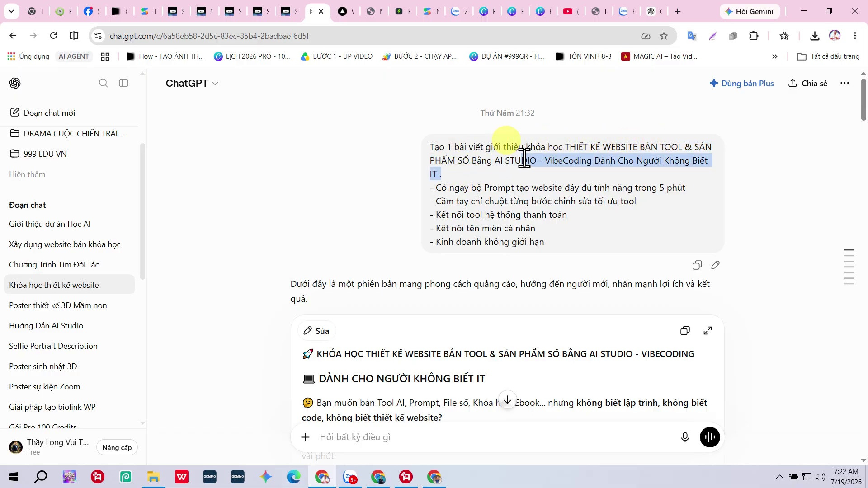Copy the user message with copy icon

697,265
